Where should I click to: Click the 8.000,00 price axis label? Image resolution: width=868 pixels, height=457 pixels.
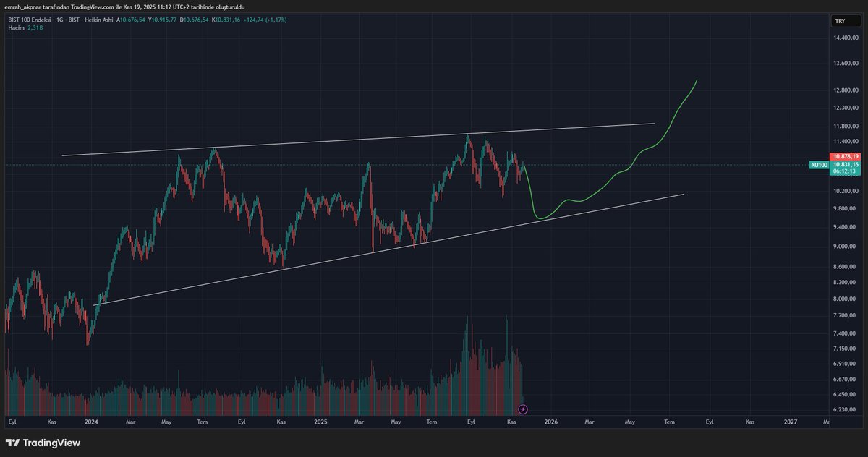coord(845,299)
